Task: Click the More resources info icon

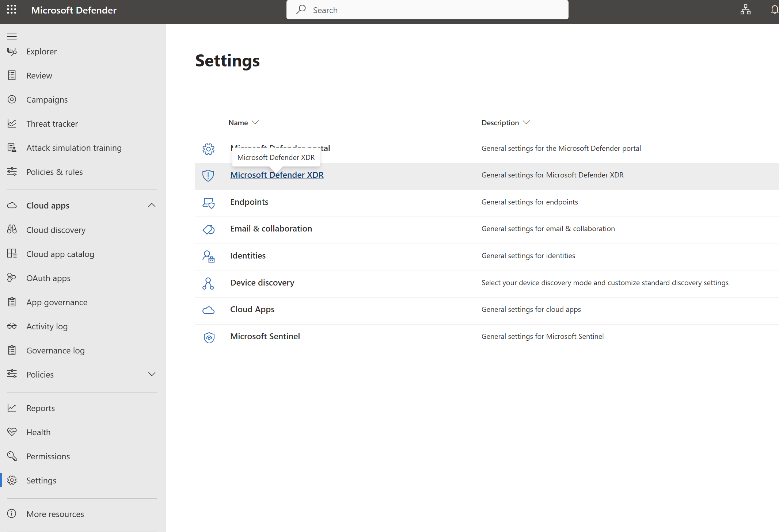Action: 12,514
